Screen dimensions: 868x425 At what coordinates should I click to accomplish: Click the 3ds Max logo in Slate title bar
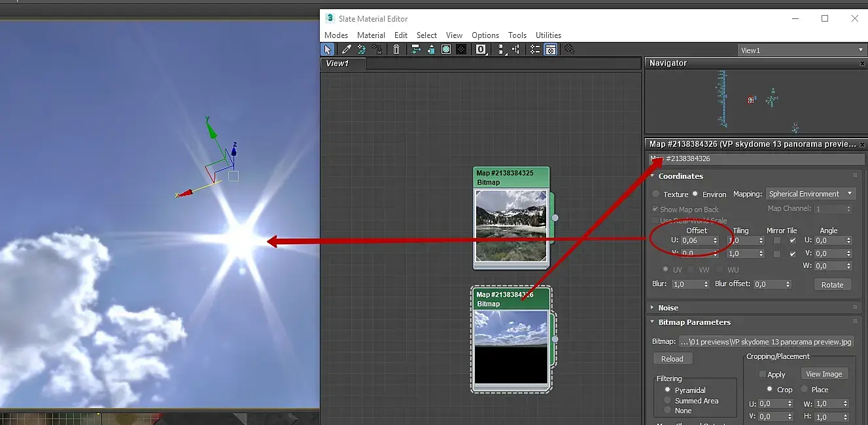click(x=330, y=18)
